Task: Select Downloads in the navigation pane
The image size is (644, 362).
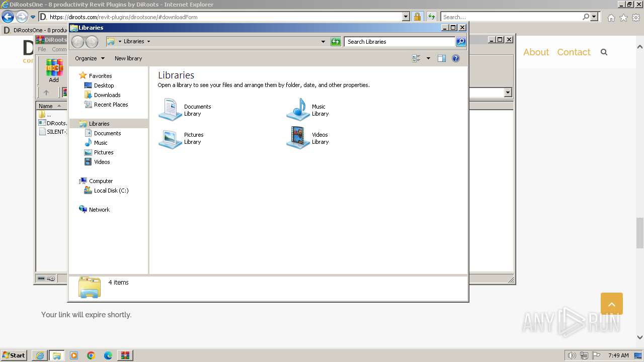Action: 107,95
